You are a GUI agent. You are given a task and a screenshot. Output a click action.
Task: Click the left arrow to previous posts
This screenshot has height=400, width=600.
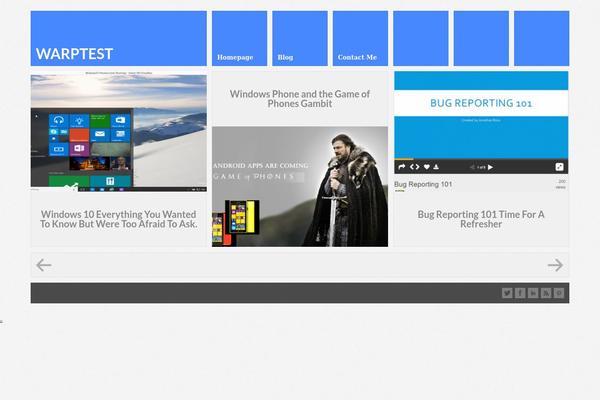44,265
